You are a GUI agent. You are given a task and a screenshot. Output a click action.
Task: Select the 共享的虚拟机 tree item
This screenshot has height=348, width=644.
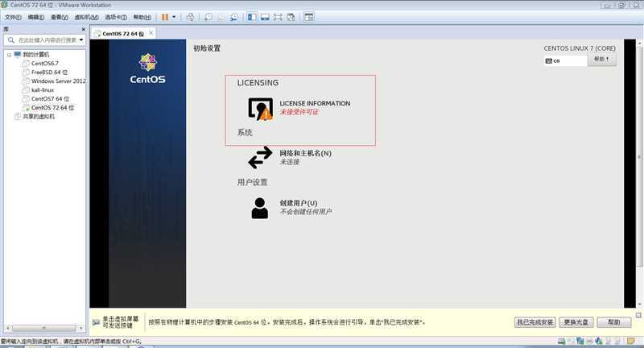point(38,117)
